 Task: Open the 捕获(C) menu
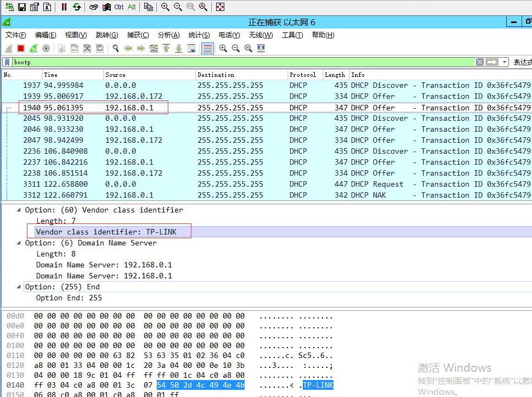pyautogui.click(x=138, y=35)
